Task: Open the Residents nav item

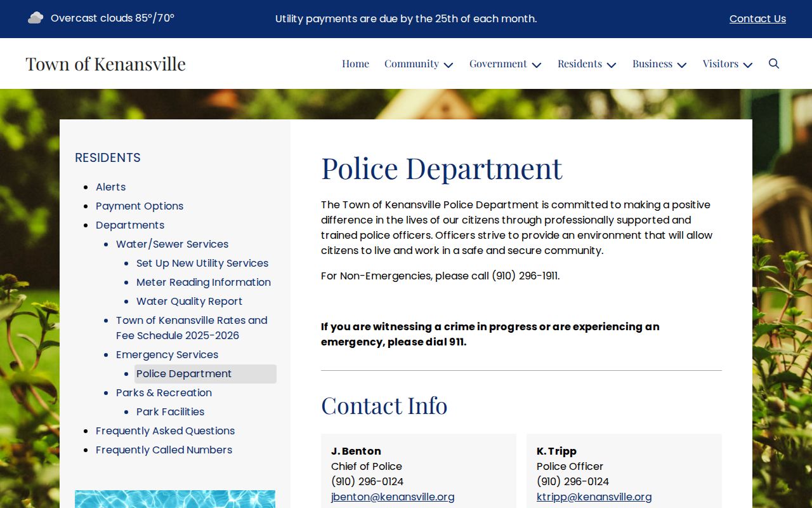Action: [580, 63]
